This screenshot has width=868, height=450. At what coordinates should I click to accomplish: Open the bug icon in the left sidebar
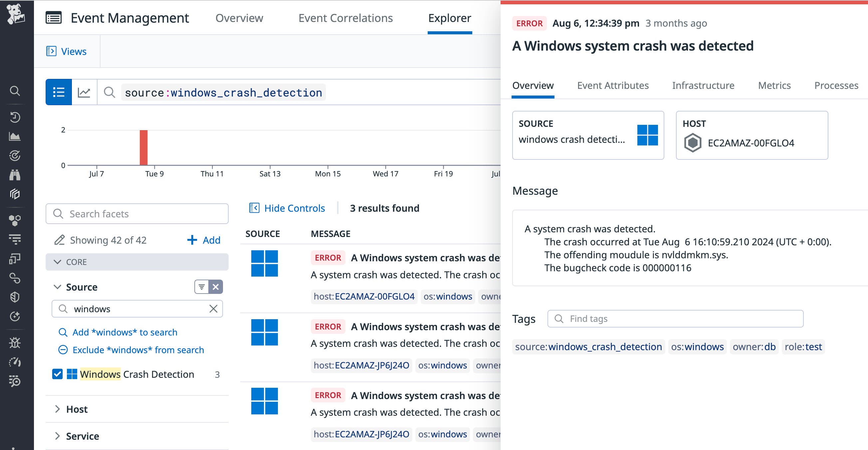coord(15,343)
